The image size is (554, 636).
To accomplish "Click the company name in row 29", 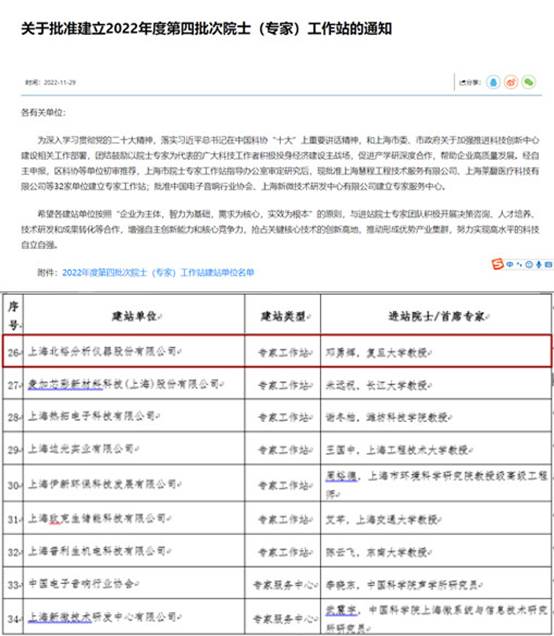I will coord(81,449).
